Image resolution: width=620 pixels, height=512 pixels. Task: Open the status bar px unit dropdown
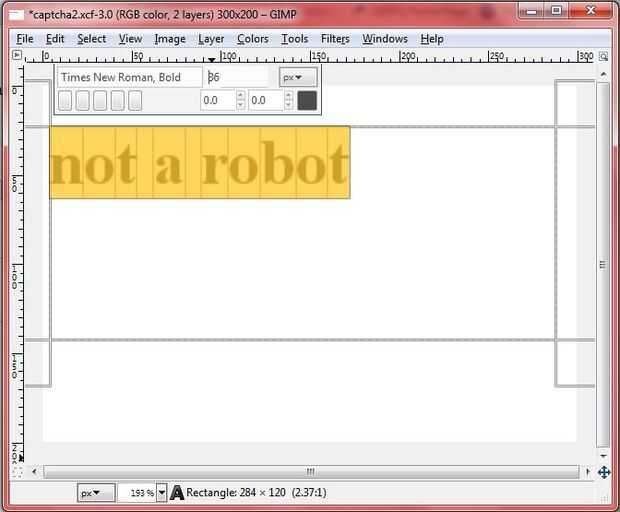tap(96, 493)
